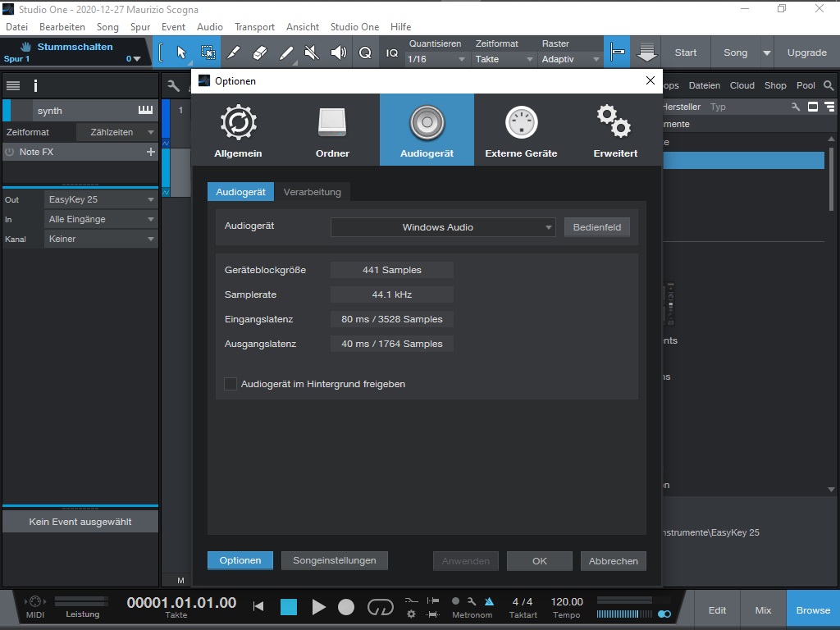Activate the Listen speaker tool
Viewport: 840px width, 630px height.
pos(339,52)
